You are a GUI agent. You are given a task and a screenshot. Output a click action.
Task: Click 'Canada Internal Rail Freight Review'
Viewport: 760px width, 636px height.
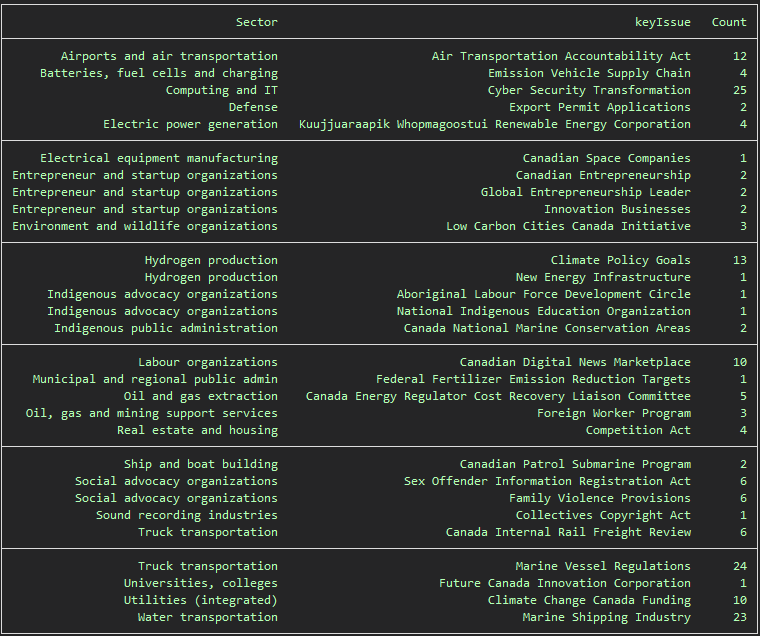(x=569, y=531)
